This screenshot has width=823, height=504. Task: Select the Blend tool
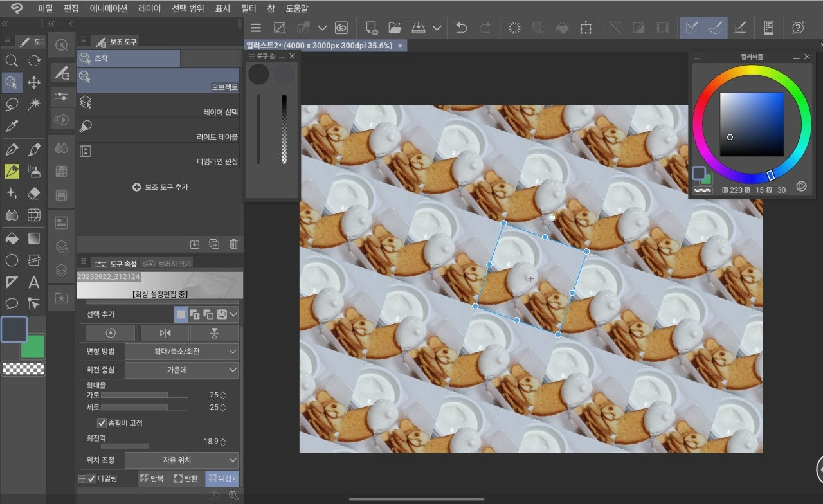tap(12, 215)
